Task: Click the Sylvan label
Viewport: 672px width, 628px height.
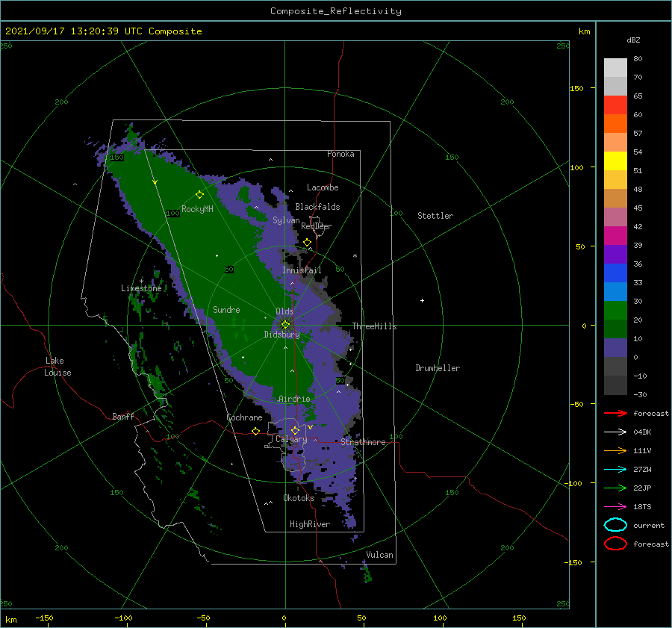Action: point(286,220)
